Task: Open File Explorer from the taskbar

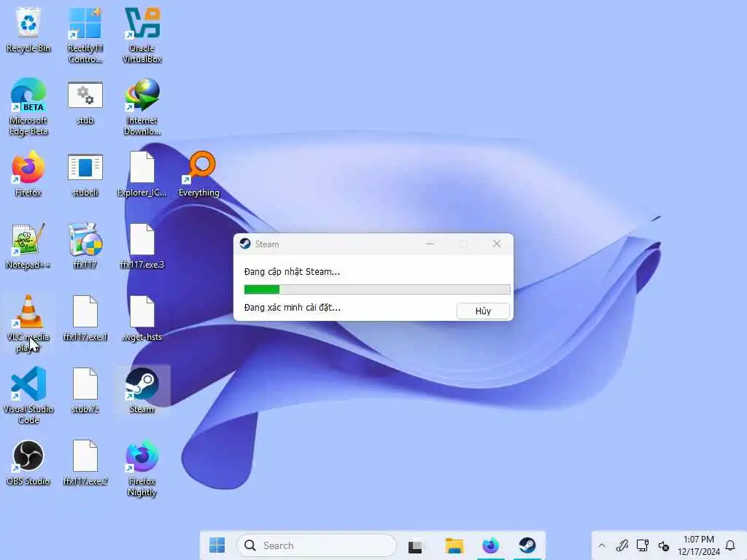Action: point(454,545)
